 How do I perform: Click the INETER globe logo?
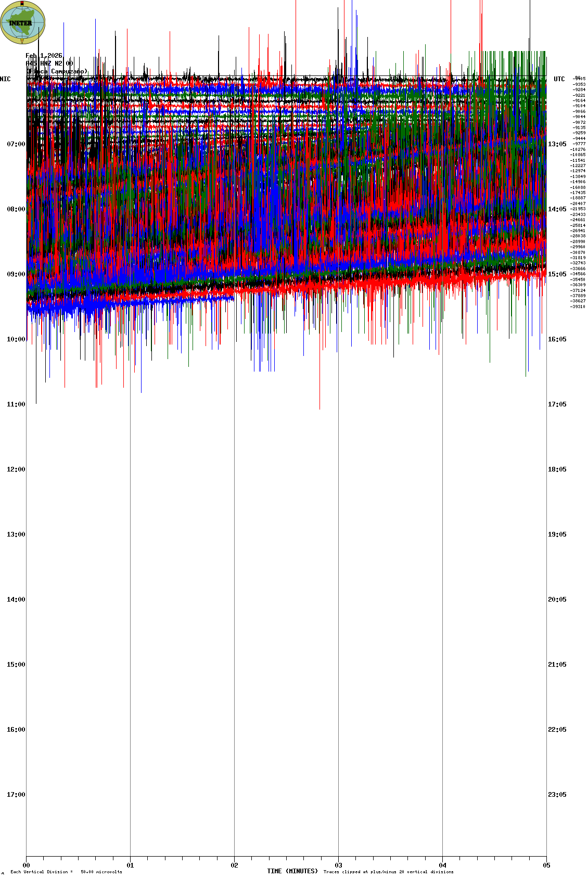pos(23,22)
